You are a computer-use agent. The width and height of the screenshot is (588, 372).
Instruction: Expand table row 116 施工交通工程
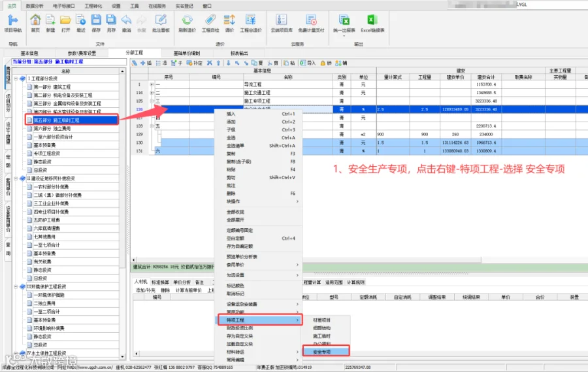pyautogui.click(x=152, y=93)
